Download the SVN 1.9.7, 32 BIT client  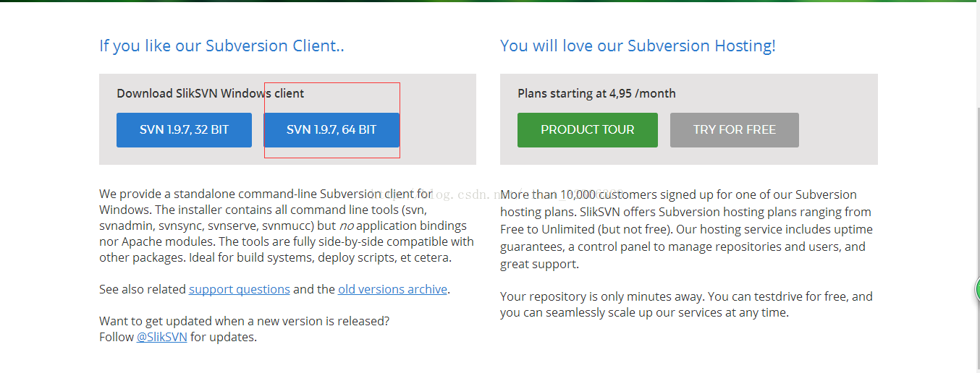(184, 130)
